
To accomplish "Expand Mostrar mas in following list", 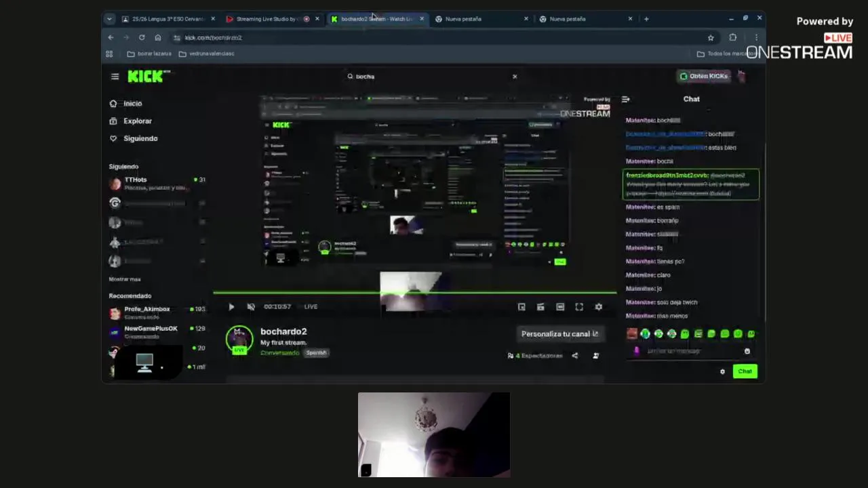I will tap(125, 279).
